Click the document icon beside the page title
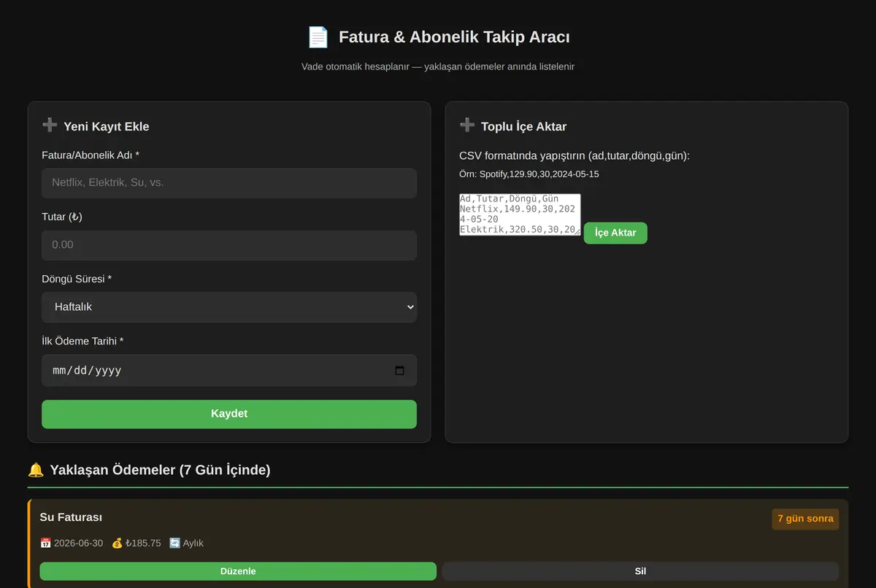This screenshot has height=588, width=876. [318, 37]
